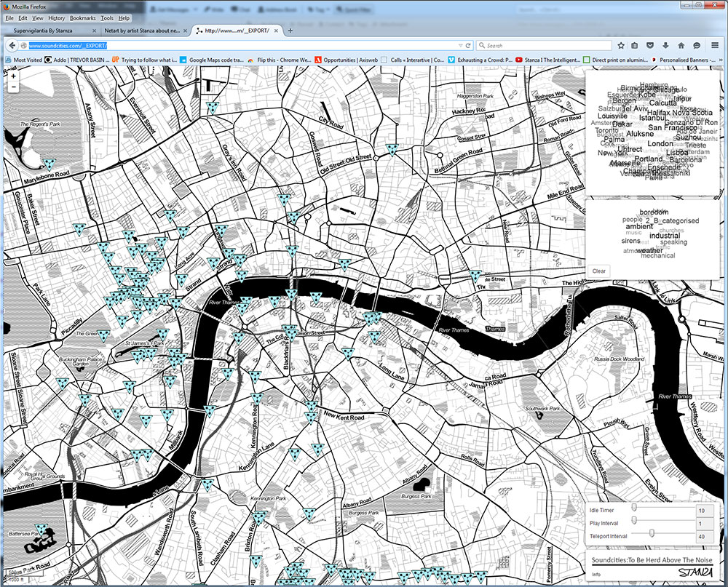
Task: Zoom out the map with minus button
Action: (13, 87)
